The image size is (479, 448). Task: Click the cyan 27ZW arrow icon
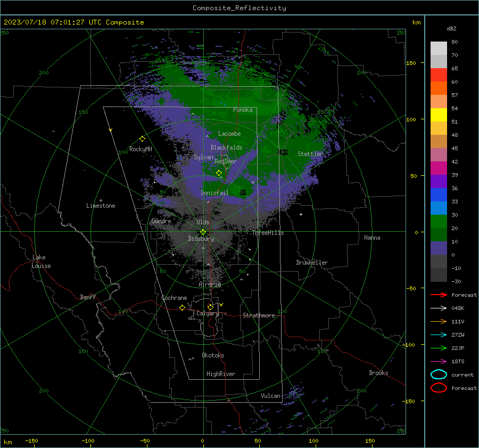click(x=439, y=335)
